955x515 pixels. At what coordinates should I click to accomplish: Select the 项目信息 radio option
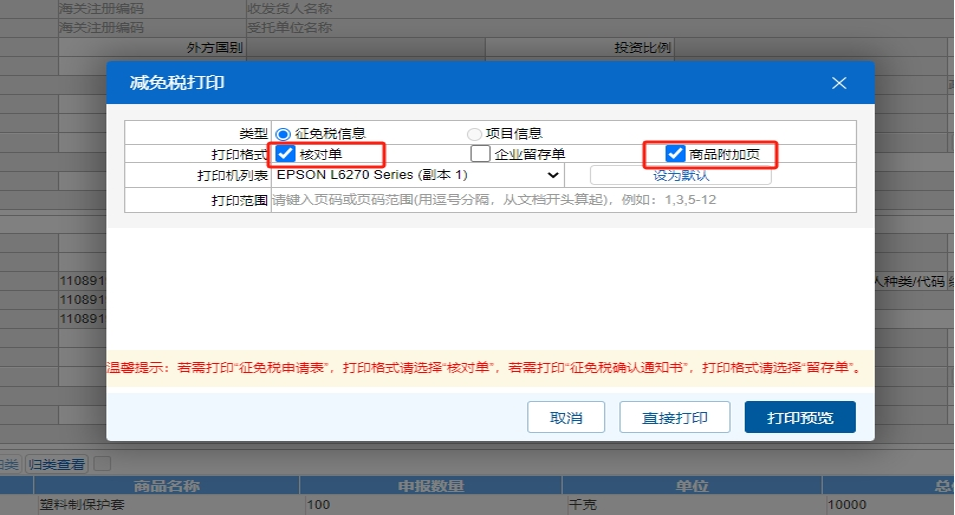click(x=474, y=134)
